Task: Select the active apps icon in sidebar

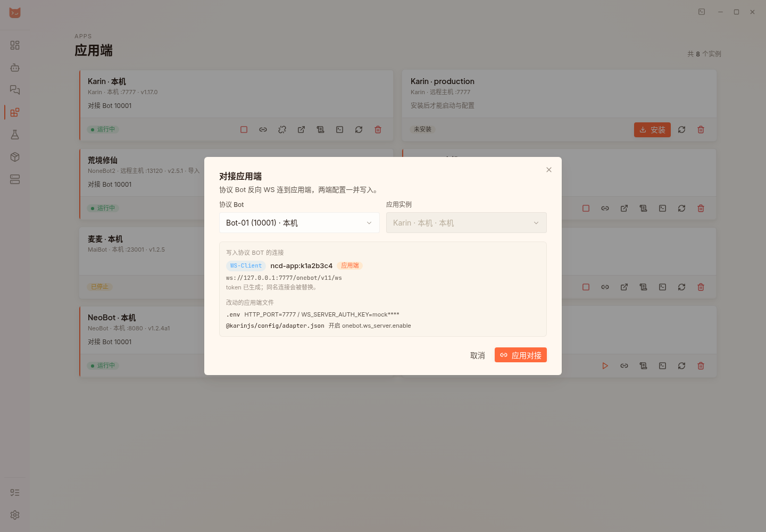Action: 15,112
